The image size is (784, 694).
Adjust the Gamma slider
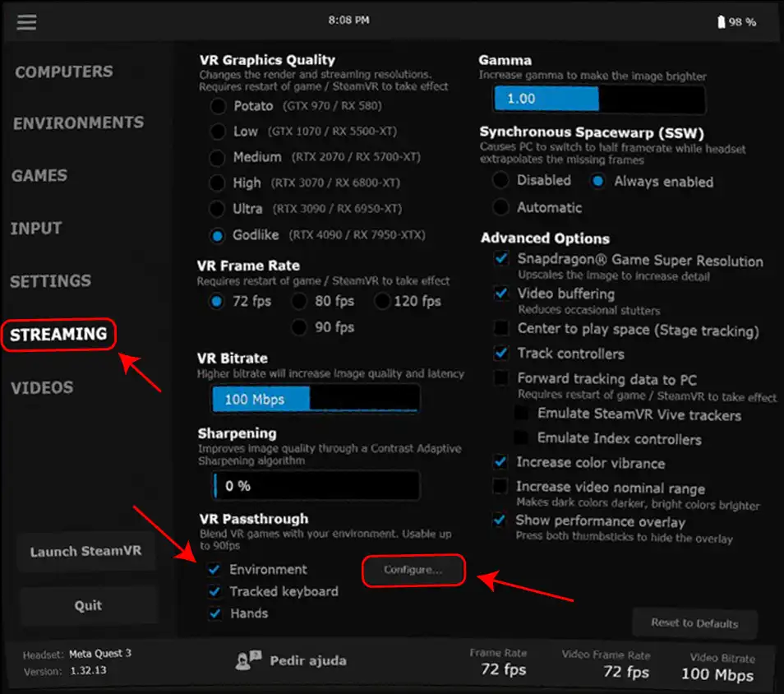(599, 99)
